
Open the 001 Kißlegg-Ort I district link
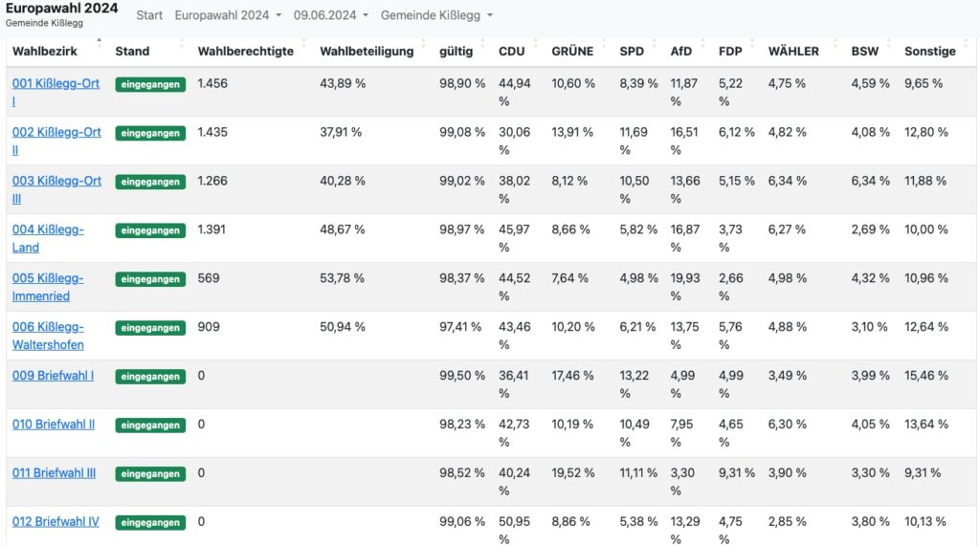(56, 84)
